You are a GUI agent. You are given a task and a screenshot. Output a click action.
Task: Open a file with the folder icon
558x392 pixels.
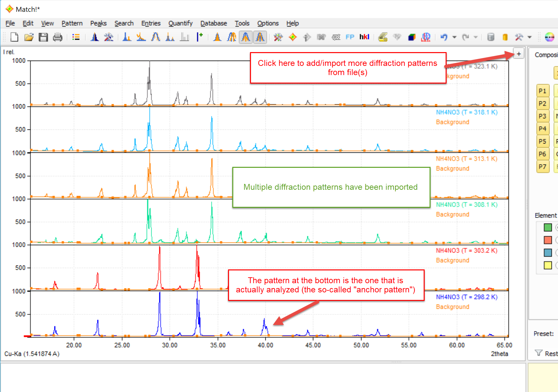[x=29, y=37]
